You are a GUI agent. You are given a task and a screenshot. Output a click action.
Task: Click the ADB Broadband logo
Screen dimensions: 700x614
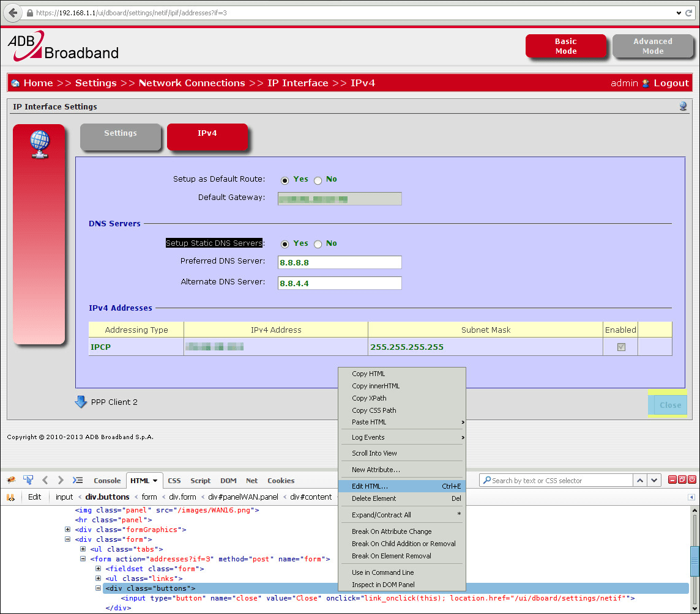(63, 46)
